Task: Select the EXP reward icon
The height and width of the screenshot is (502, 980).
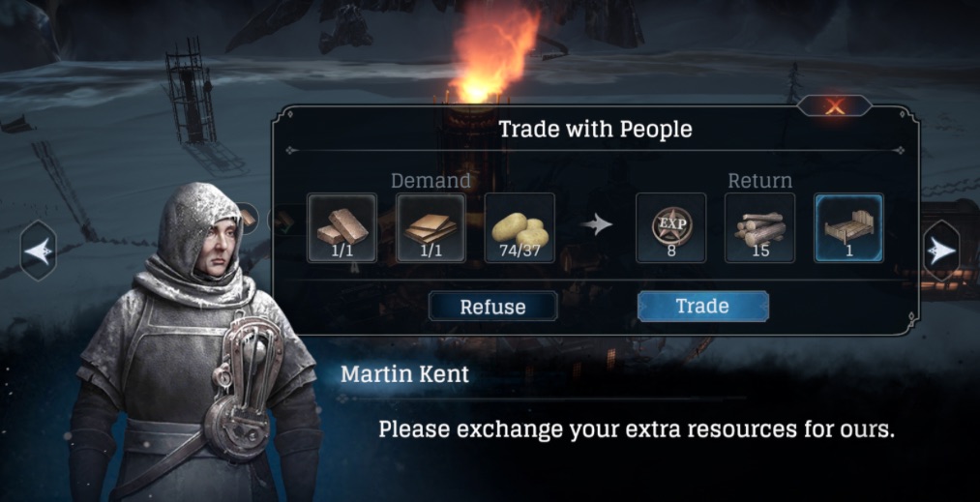Action: (x=670, y=227)
